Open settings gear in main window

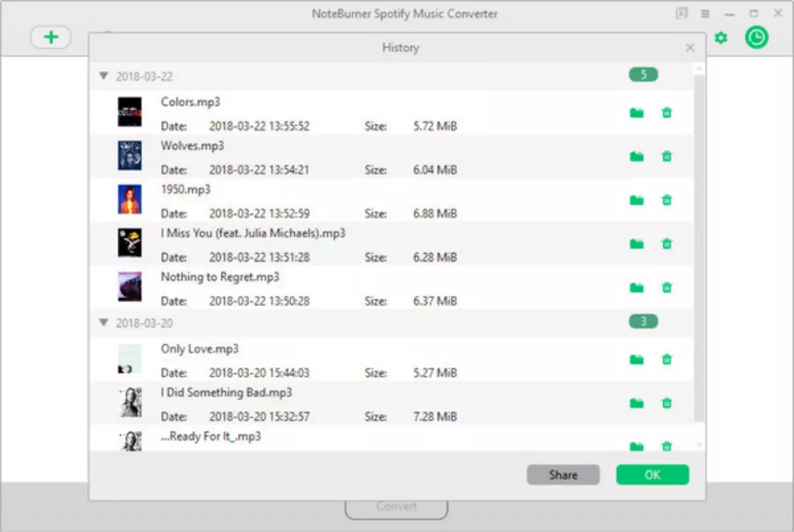(721, 37)
